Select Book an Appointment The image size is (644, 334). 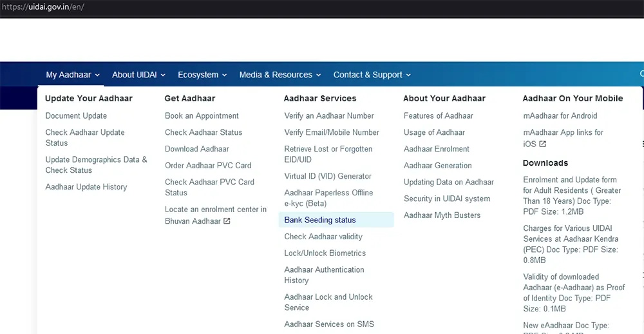coord(202,116)
